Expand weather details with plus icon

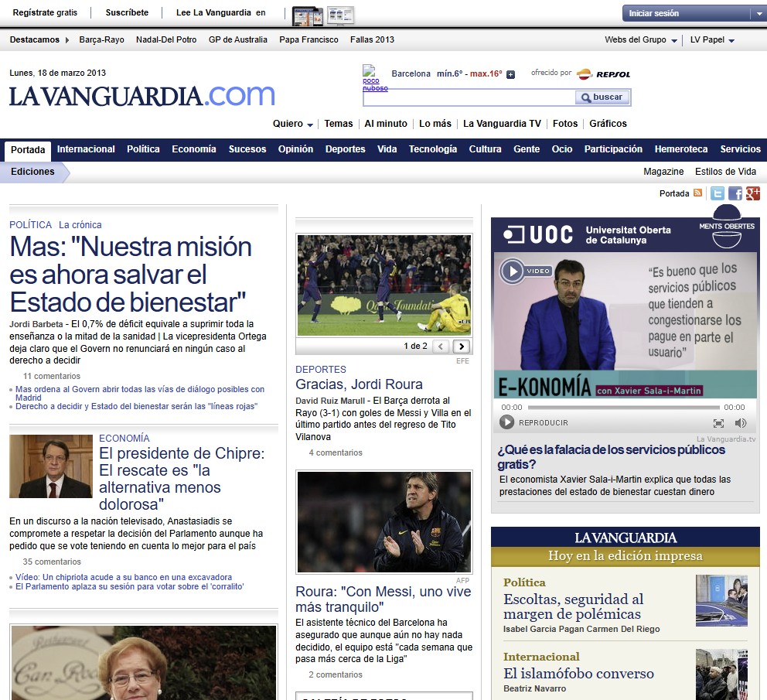510,75
